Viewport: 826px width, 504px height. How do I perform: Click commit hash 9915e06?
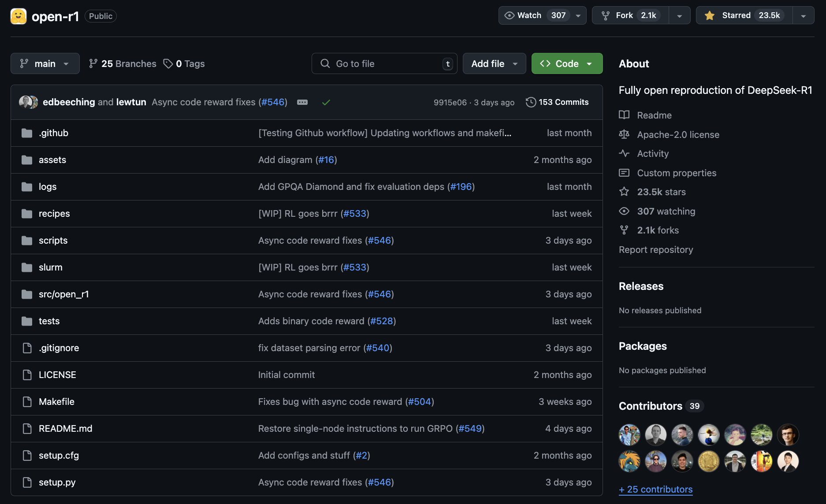[x=450, y=103]
